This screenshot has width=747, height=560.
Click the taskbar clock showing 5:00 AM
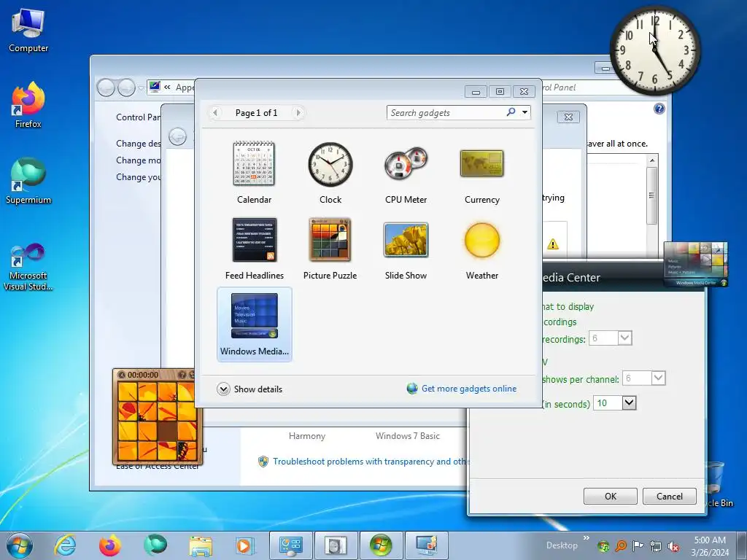pyautogui.click(x=710, y=546)
